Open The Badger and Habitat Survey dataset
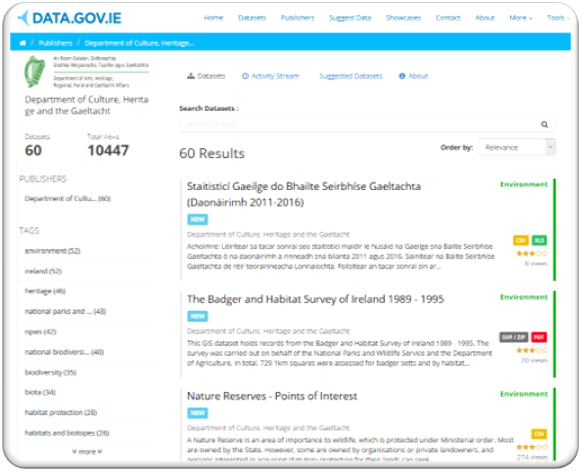 (315, 299)
